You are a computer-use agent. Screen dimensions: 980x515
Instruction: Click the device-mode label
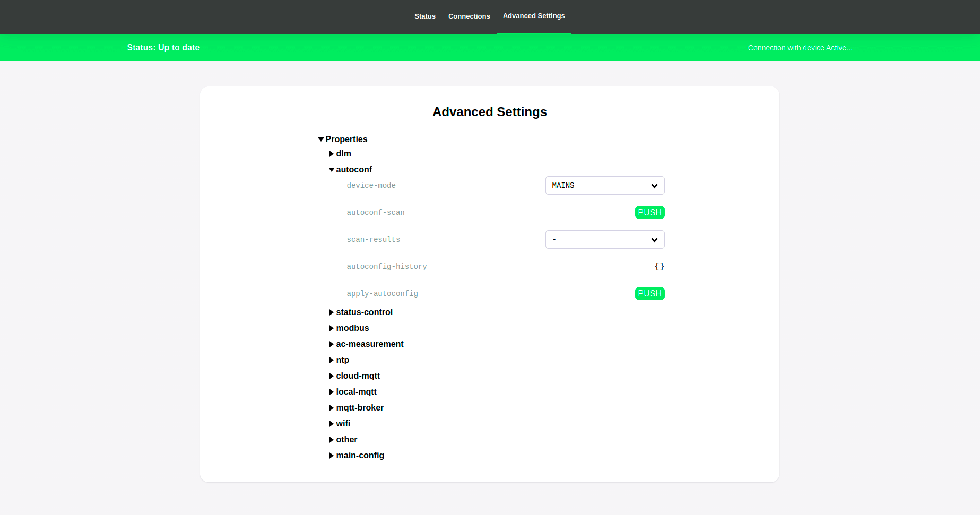[x=371, y=185]
